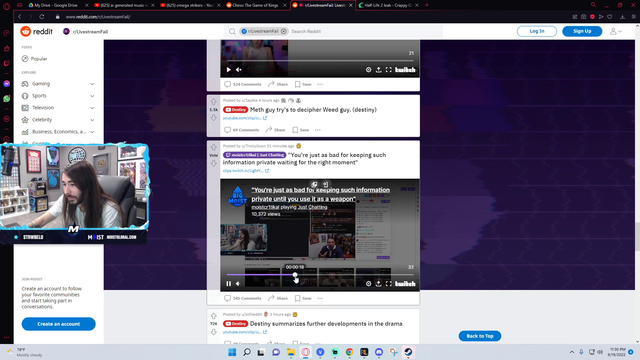Downvote the moistcr1tikal Just Chatting post
Screen dimensions: 640x360
pos(213,163)
